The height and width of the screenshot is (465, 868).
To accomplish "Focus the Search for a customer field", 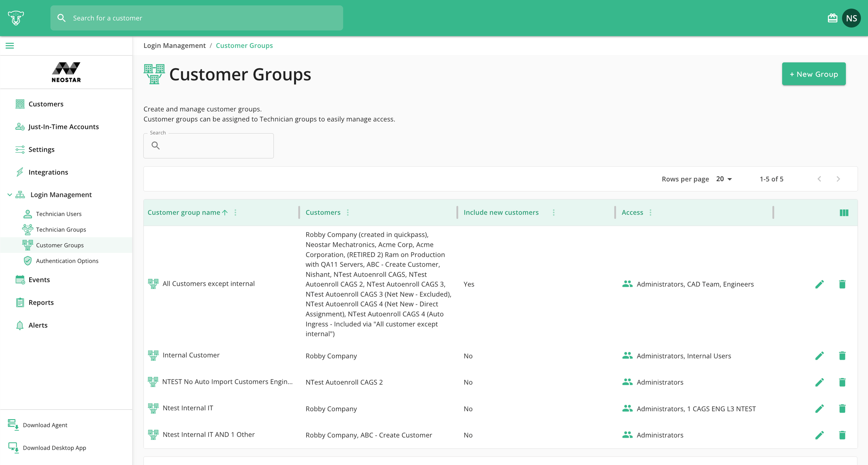I will click(197, 18).
